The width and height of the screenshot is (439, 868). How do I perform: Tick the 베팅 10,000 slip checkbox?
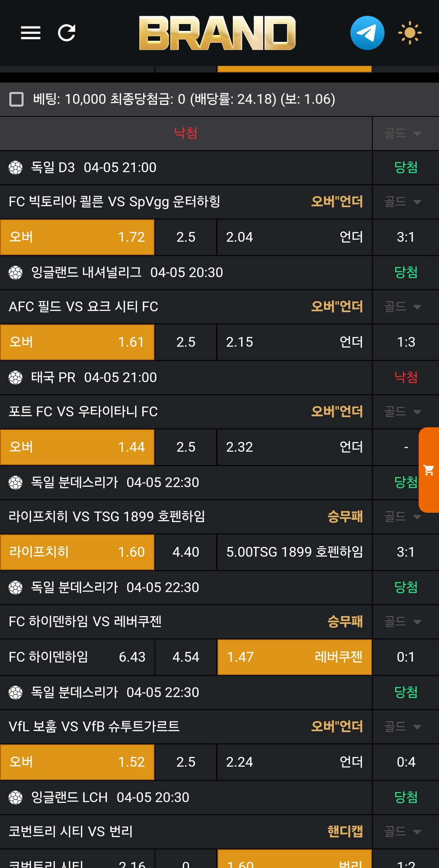pyautogui.click(x=17, y=99)
